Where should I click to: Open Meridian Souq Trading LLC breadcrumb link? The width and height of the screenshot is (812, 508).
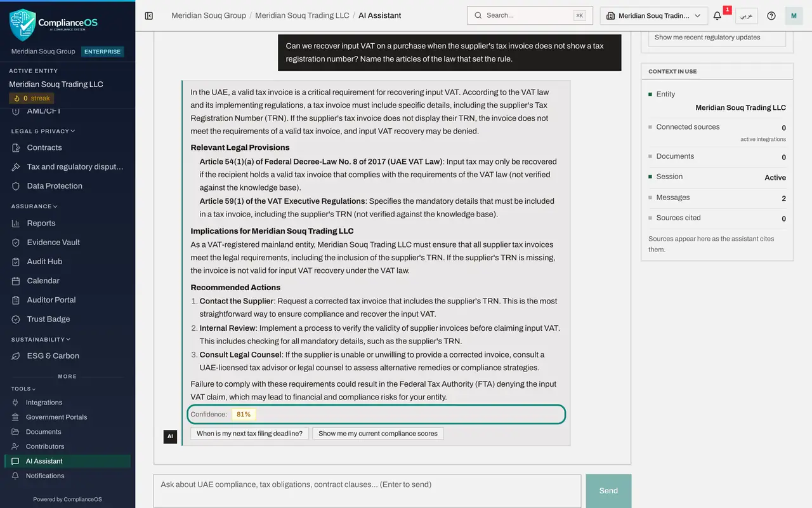(x=302, y=15)
